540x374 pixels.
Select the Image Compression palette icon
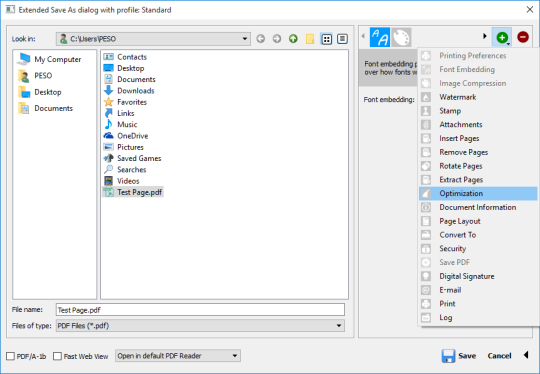(401, 37)
